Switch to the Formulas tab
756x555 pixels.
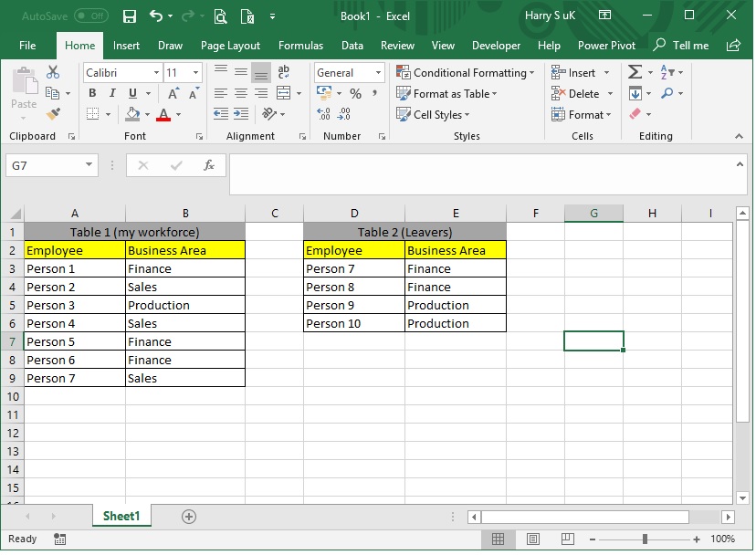tap(301, 46)
